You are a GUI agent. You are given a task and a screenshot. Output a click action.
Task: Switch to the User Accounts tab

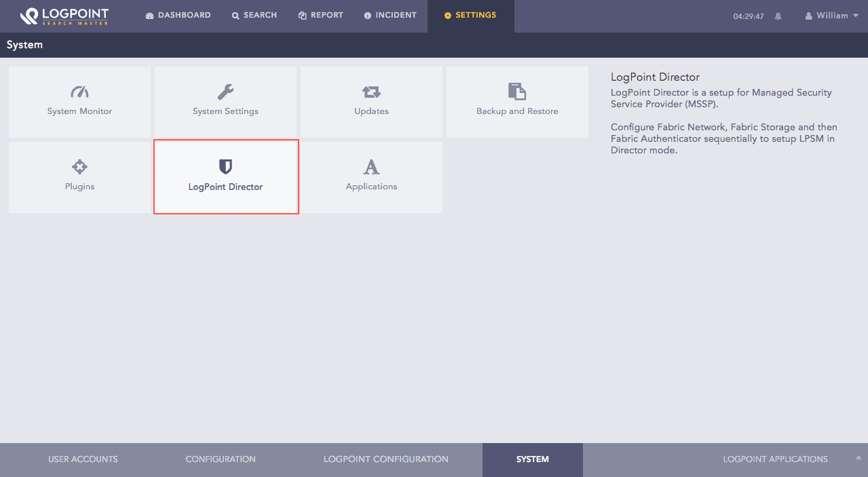pos(83,459)
